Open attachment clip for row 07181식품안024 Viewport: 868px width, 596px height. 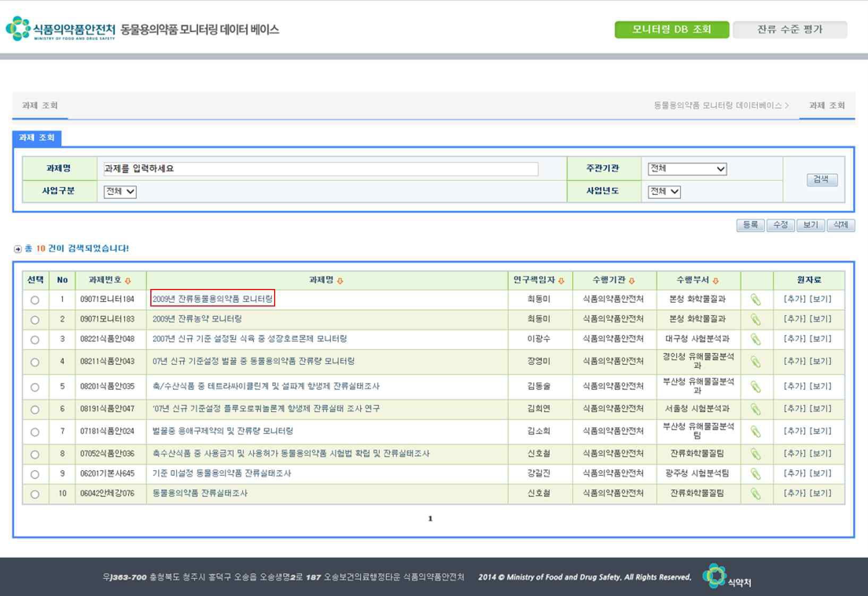(x=755, y=431)
